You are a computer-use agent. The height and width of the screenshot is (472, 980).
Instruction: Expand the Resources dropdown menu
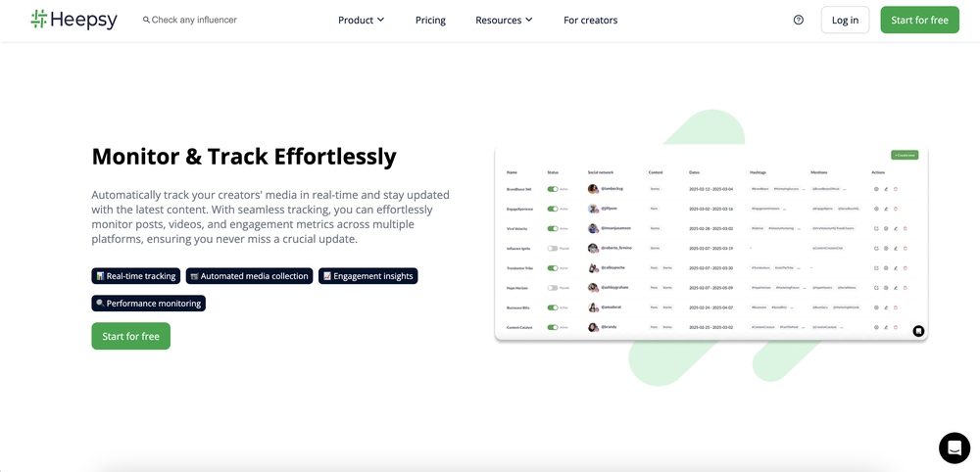pyautogui.click(x=504, y=20)
